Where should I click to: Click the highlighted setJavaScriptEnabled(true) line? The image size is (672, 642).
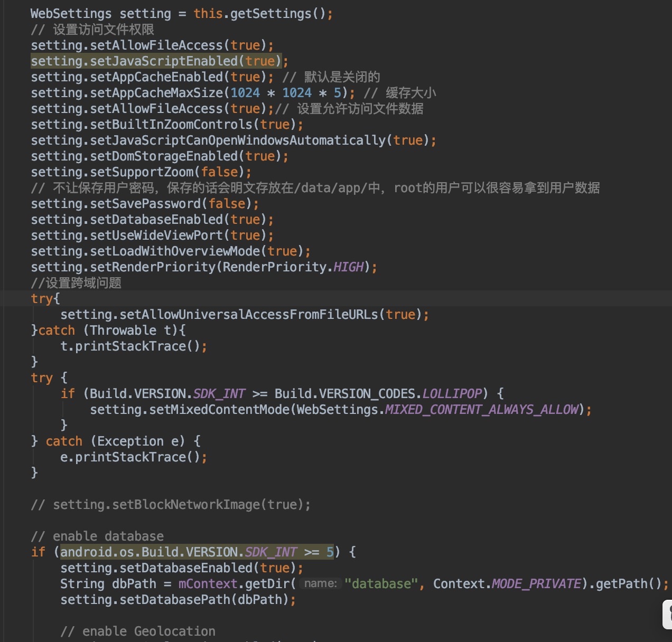[x=160, y=61]
